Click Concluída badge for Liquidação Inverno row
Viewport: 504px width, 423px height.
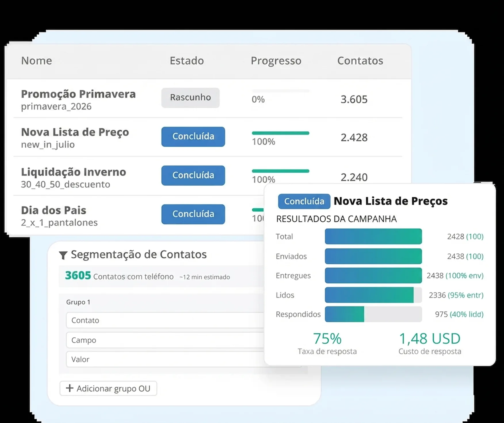coord(193,175)
